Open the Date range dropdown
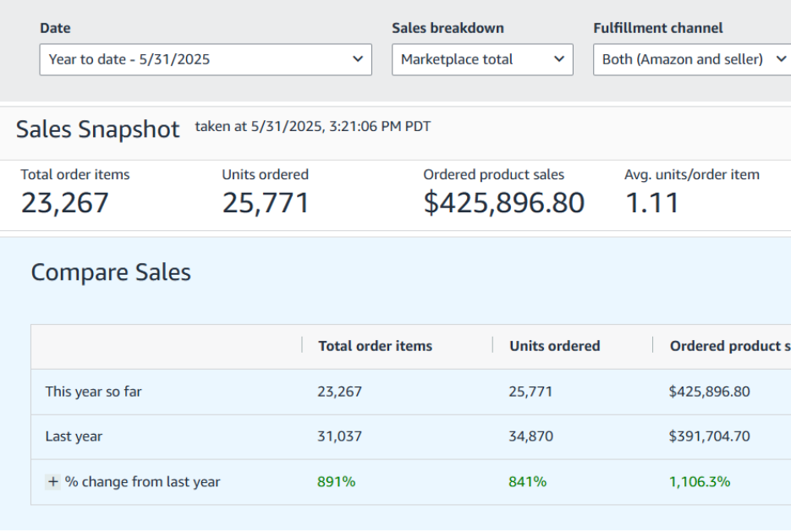The width and height of the screenshot is (791, 532). tap(205, 60)
